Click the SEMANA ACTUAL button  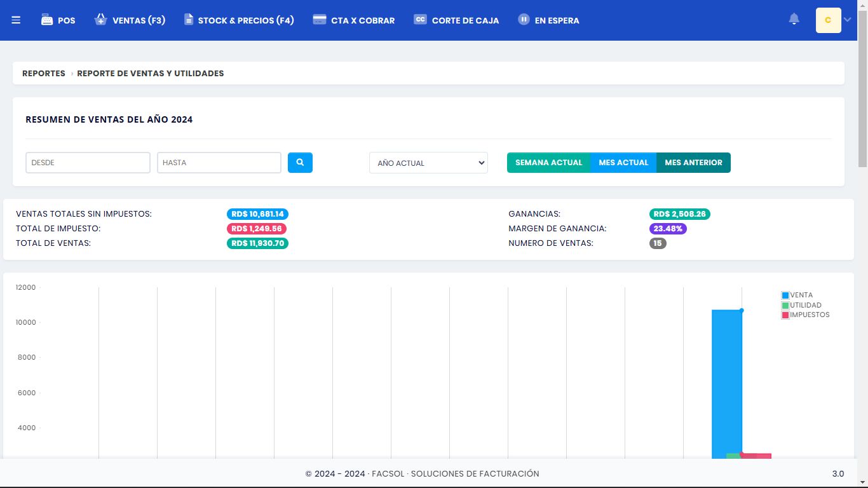pyautogui.click(x=548, y=163)
